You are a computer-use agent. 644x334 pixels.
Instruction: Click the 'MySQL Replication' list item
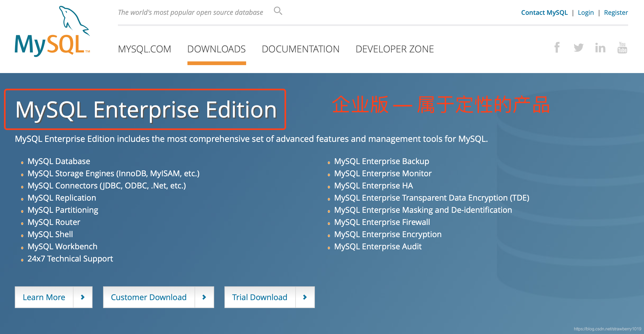[x=62, y=198]
